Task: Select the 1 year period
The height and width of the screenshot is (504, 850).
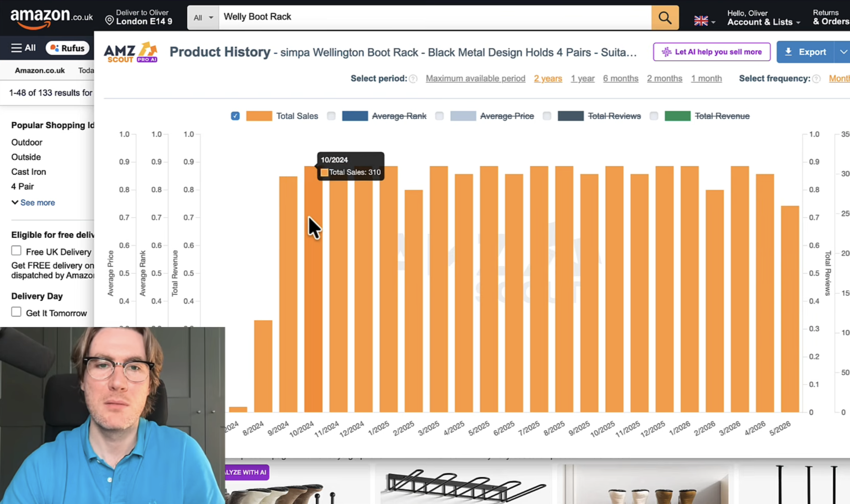Action: click(x=582, y=78)
